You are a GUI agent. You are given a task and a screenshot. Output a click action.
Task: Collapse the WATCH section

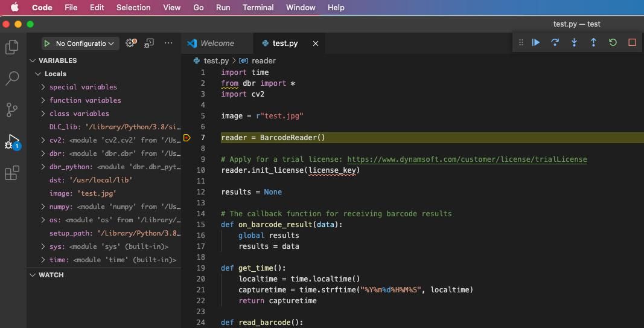coord(33,275)
